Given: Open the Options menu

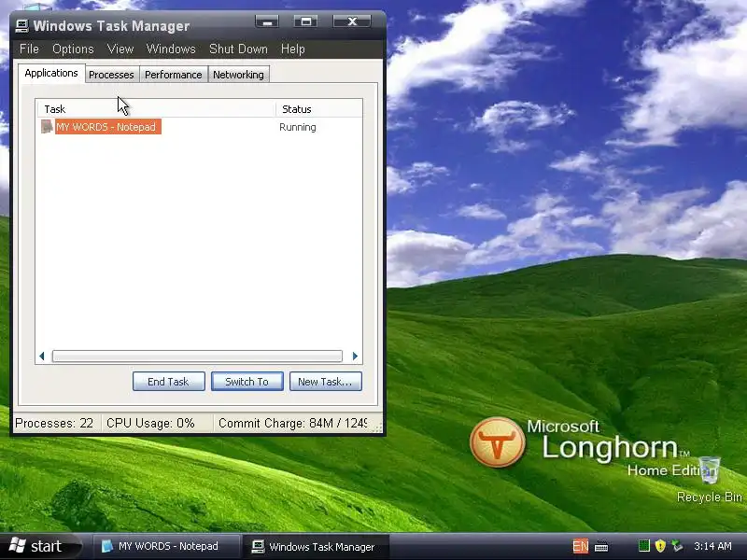Looking at the screenshot, I should click(x=73, y=49).
